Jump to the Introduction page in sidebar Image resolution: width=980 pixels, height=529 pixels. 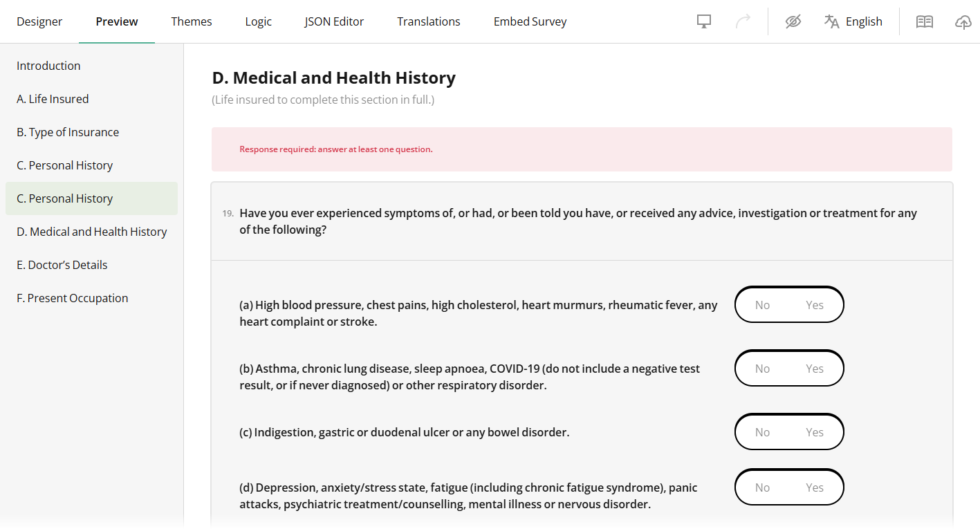point(48,66)
